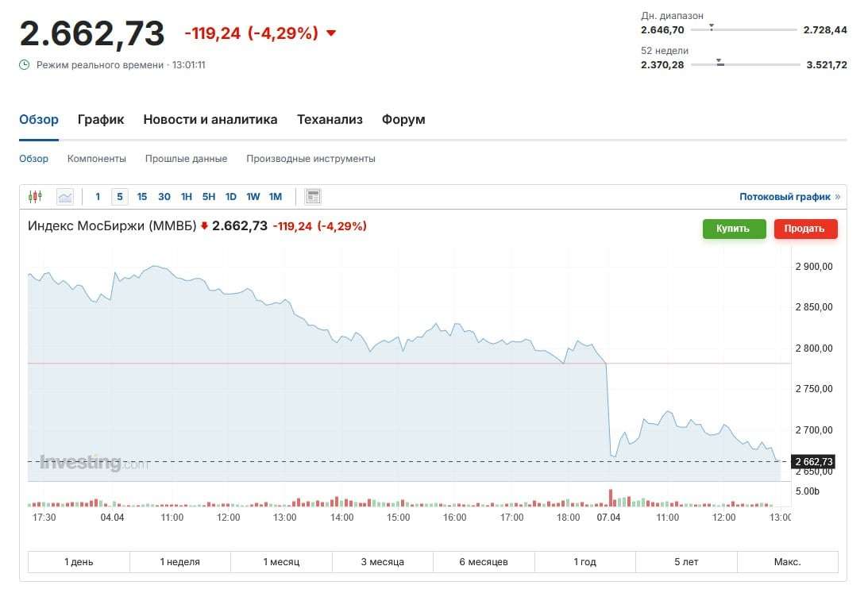Image resolution: width=868 pixels, height=593 pixels.
Task: Choose the 1W chart interval
Action: pyautogui.click(x=253, y=197)
